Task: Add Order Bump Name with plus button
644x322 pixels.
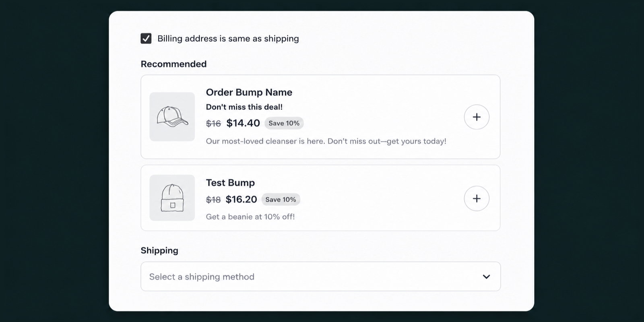Action: coord(477,117)
